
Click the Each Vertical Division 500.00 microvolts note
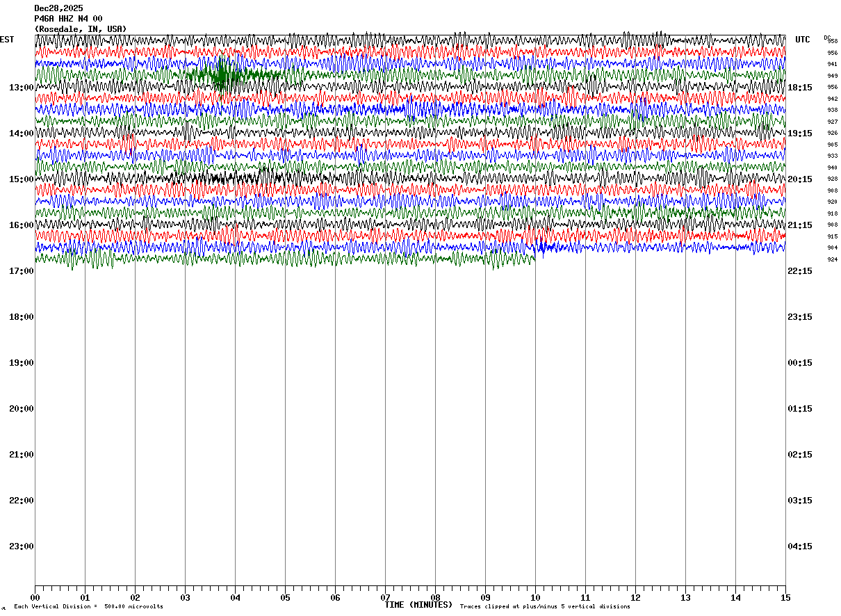(x=89, y=607)
